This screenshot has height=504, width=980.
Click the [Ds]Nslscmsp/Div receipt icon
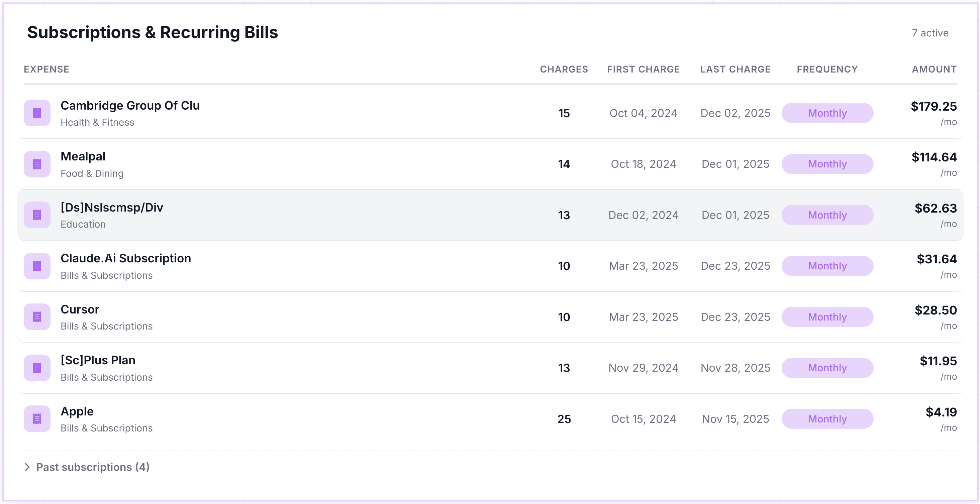click(37, 215)
